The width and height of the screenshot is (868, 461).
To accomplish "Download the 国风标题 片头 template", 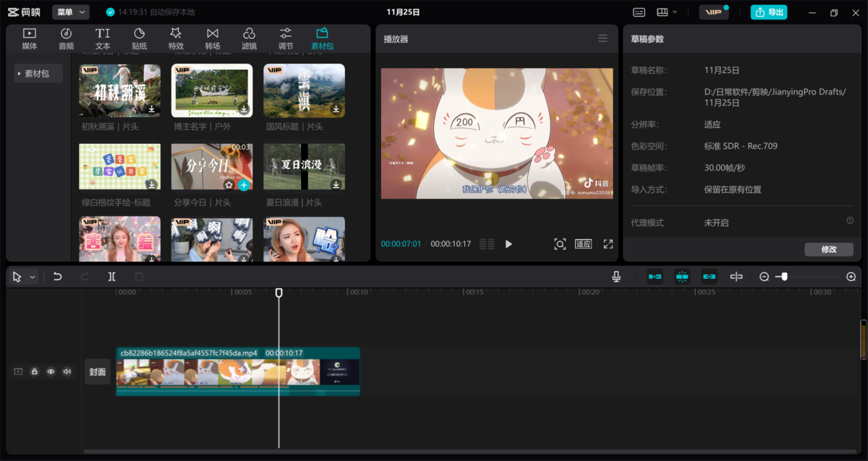I will point(336,109).
